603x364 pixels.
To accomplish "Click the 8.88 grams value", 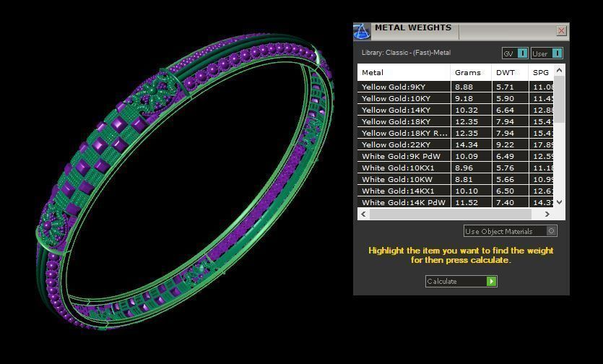I will (x=464, y=87).
